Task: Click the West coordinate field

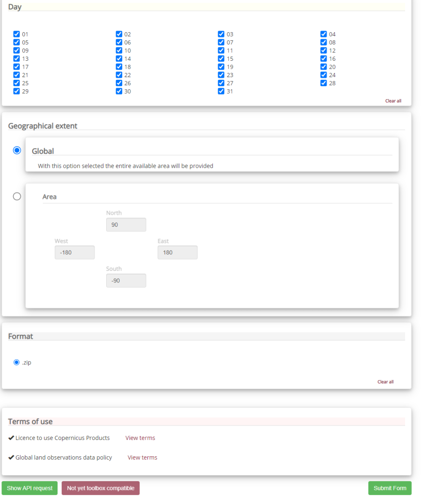Action: point(75,252)
